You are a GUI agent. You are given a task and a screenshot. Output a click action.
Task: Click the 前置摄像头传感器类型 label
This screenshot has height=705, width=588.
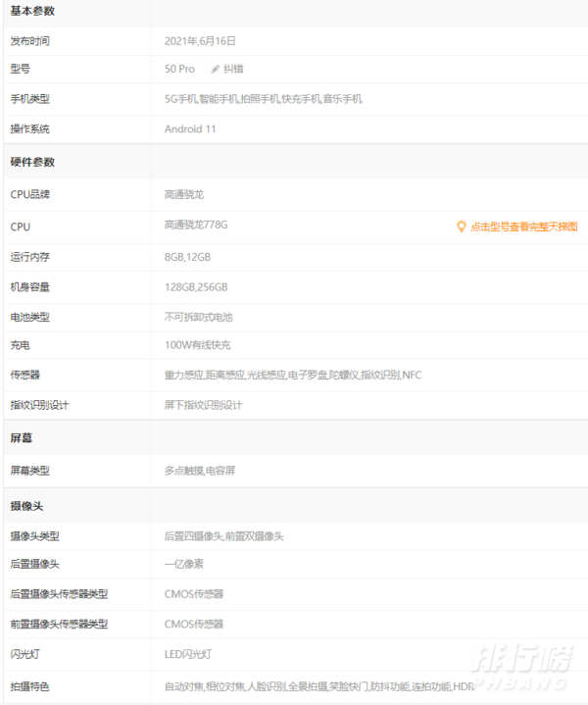coord(59,624)
